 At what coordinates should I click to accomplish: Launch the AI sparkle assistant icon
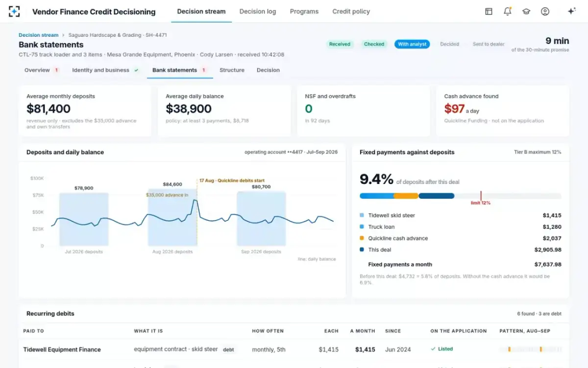click(571, 11)
